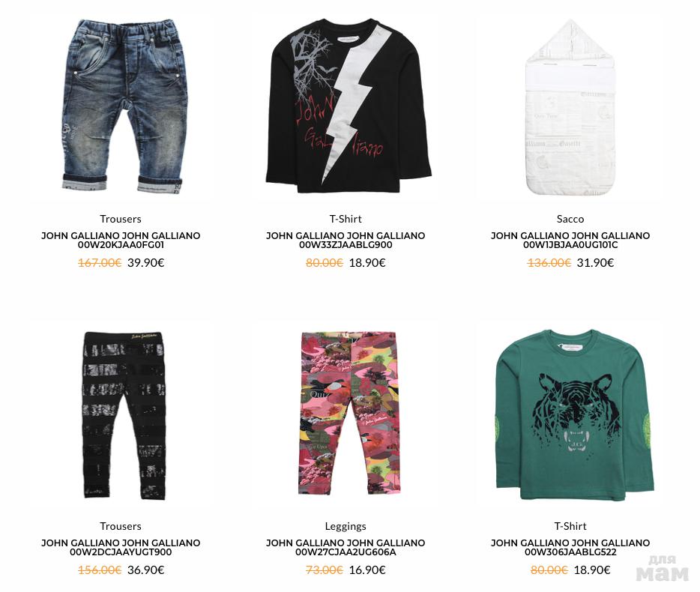Screen dimensions: 700x592
Task: Open the green tiger T-shirt image
Action: [x=575, y=415]
